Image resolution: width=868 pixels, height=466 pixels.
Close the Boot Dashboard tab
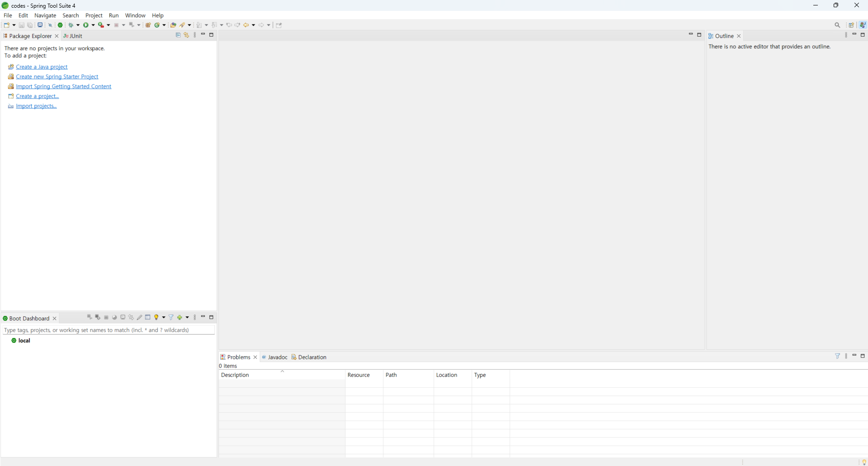(55, 319)
